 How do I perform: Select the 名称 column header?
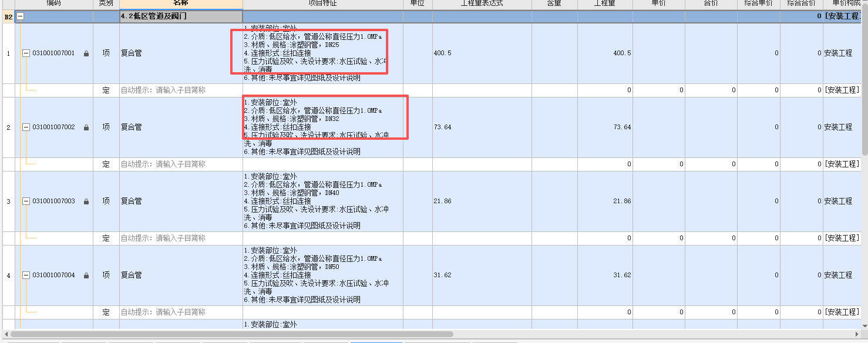click(181, 4)
